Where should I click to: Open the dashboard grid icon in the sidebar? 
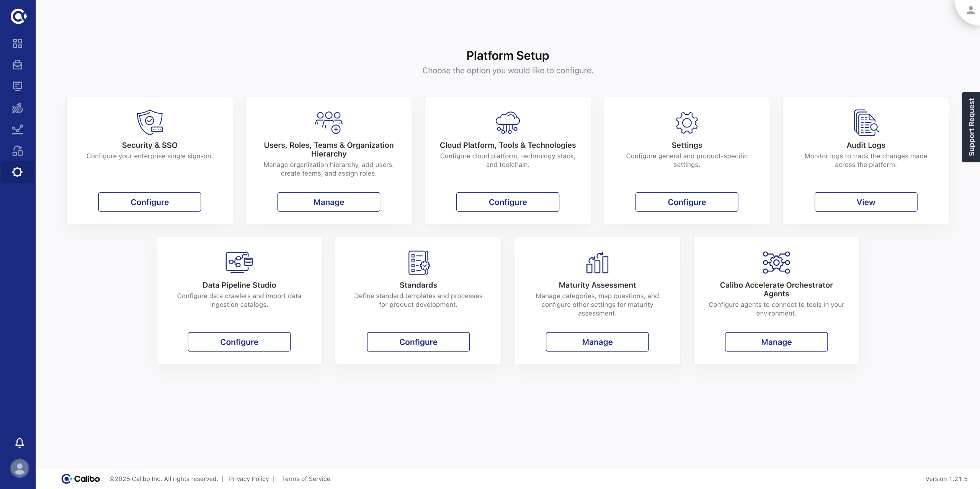18,43
